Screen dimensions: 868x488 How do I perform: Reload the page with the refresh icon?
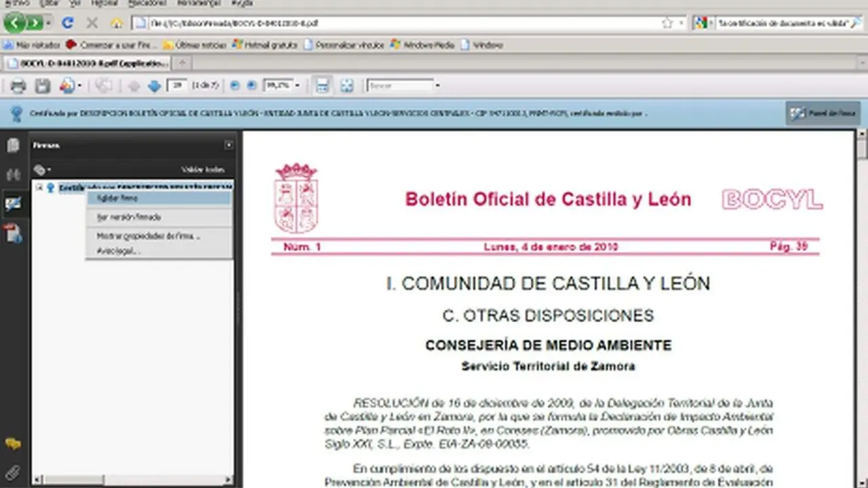click(x=67, y=22)
